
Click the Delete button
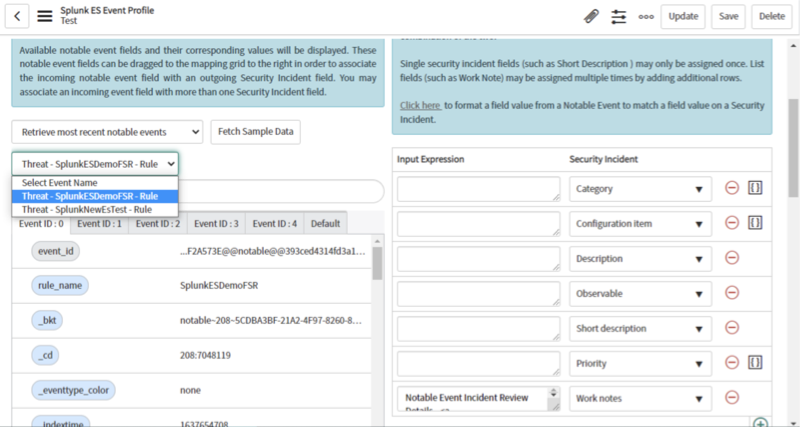pyautogui.click(x=772, y=16)
